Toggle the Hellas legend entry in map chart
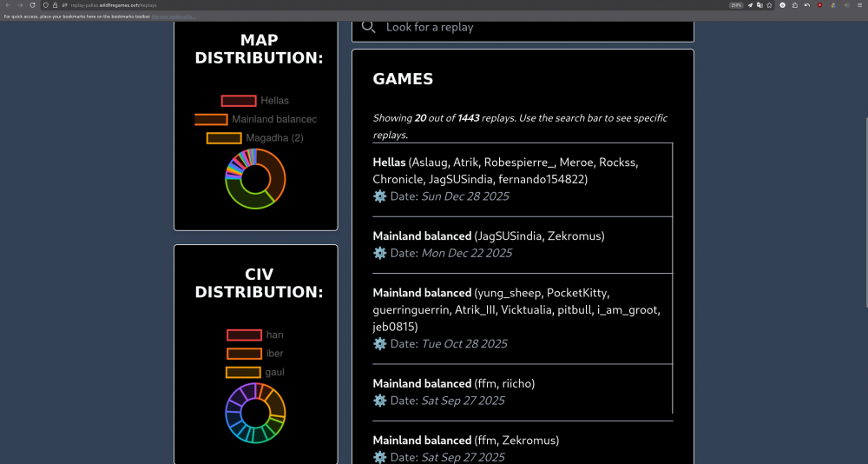The height and width of the screenshot is (464, 868). [239, 101]
